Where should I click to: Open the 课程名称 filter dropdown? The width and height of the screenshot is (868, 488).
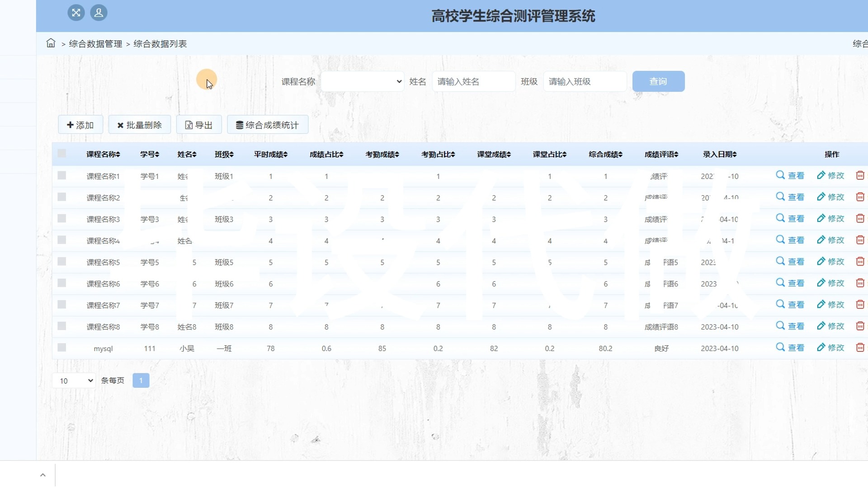pos(363,81)
